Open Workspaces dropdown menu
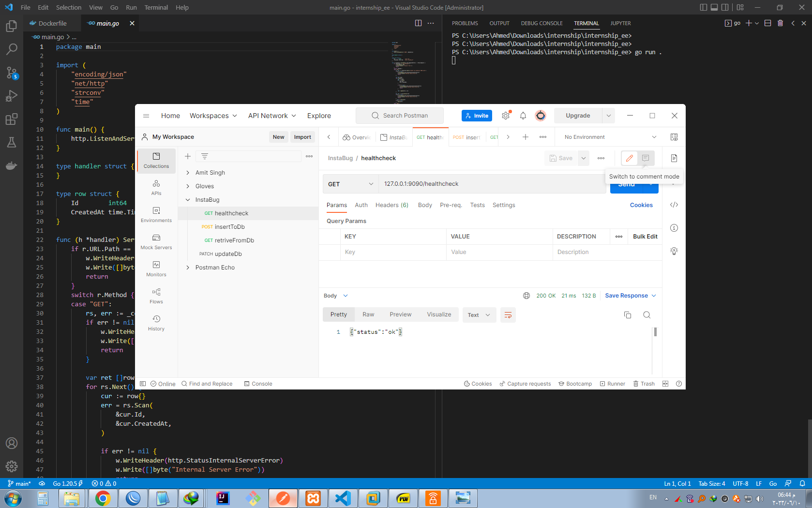This screenshot has width=812, height=508. click(x=213, y=116)
